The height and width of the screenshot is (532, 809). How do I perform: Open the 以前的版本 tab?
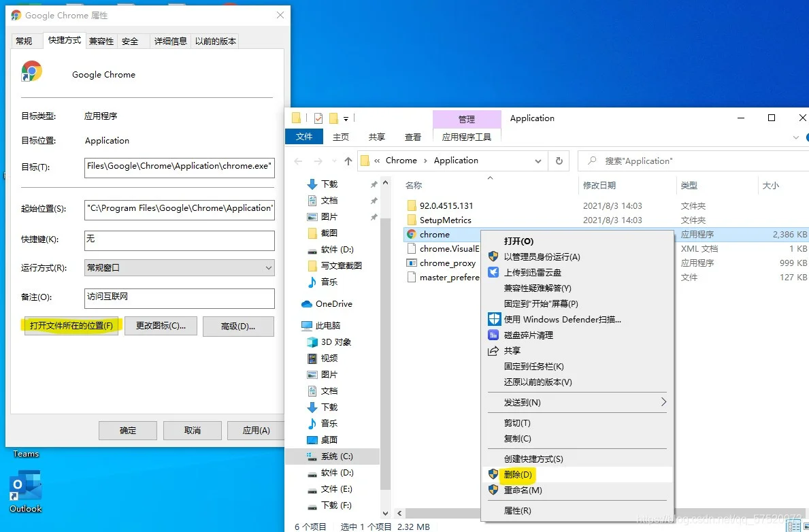[x=216, y=41]
